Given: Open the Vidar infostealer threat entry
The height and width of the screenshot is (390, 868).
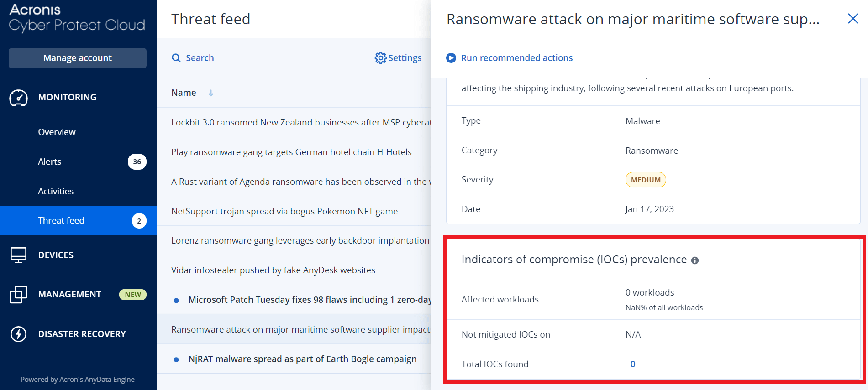Looking at the screenshot, I should [273, 270].
